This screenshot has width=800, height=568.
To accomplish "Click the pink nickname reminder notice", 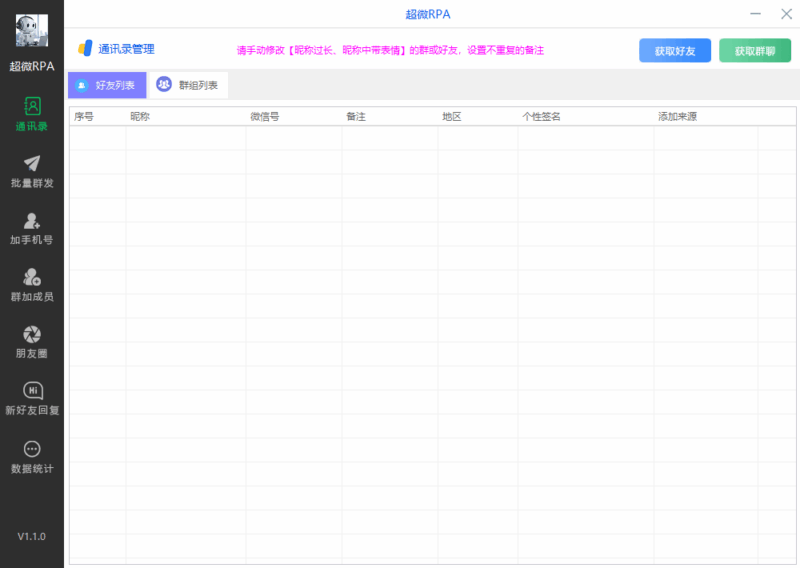I will (390, 50).
